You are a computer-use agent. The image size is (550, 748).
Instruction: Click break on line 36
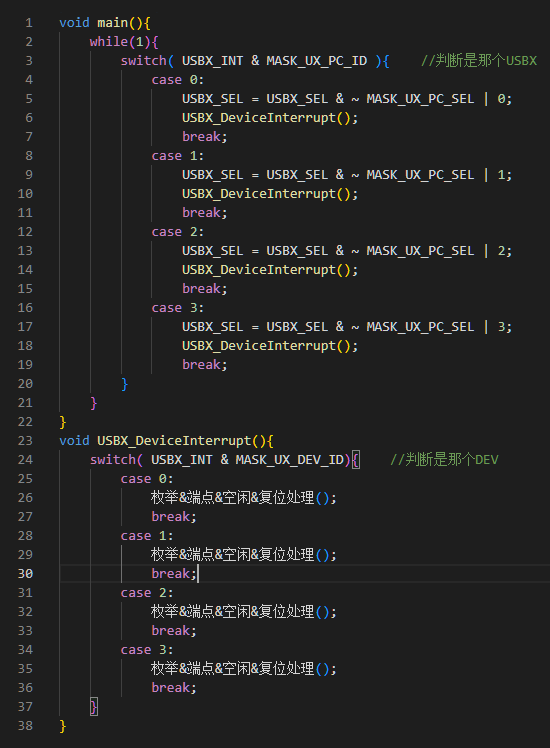(170, 688)
